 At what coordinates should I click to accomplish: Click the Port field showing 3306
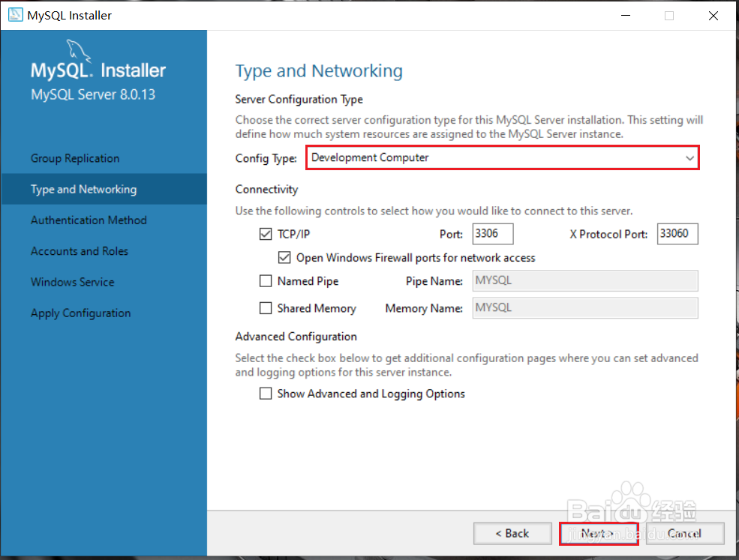(x=493, y=234)
